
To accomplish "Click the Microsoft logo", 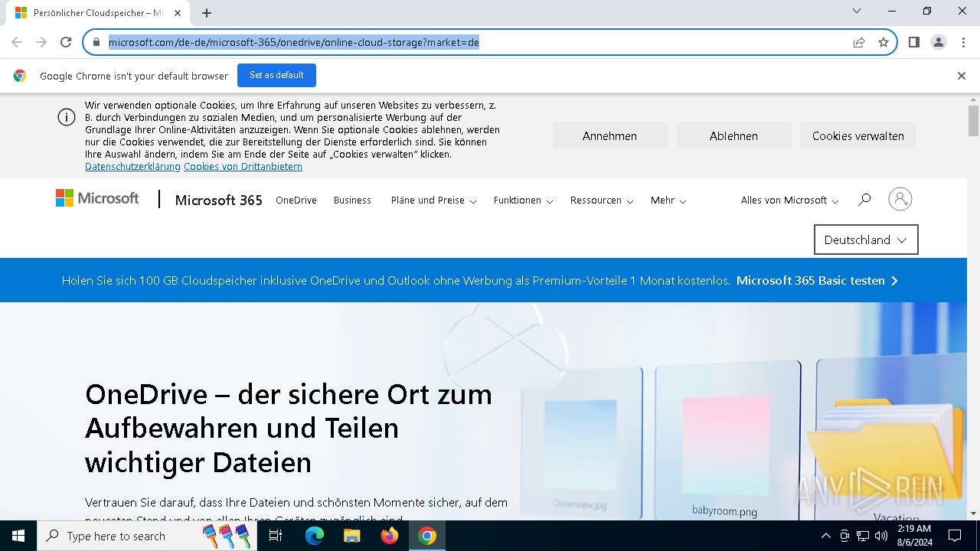I will click(x=97, y=199).
